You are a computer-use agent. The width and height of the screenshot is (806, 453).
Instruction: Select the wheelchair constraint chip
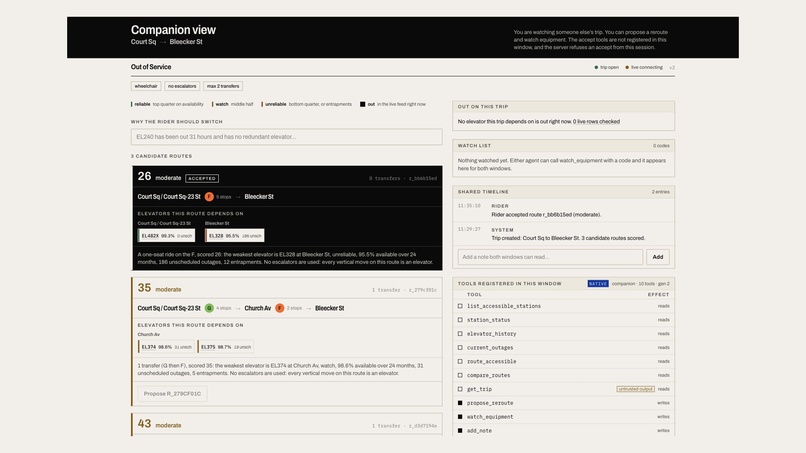[146, 86]
